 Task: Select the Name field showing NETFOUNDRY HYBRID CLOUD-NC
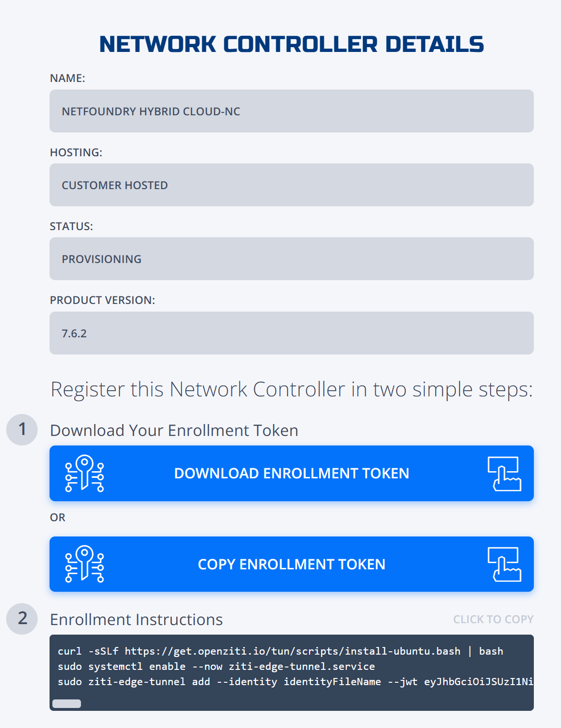click(291, 111)
